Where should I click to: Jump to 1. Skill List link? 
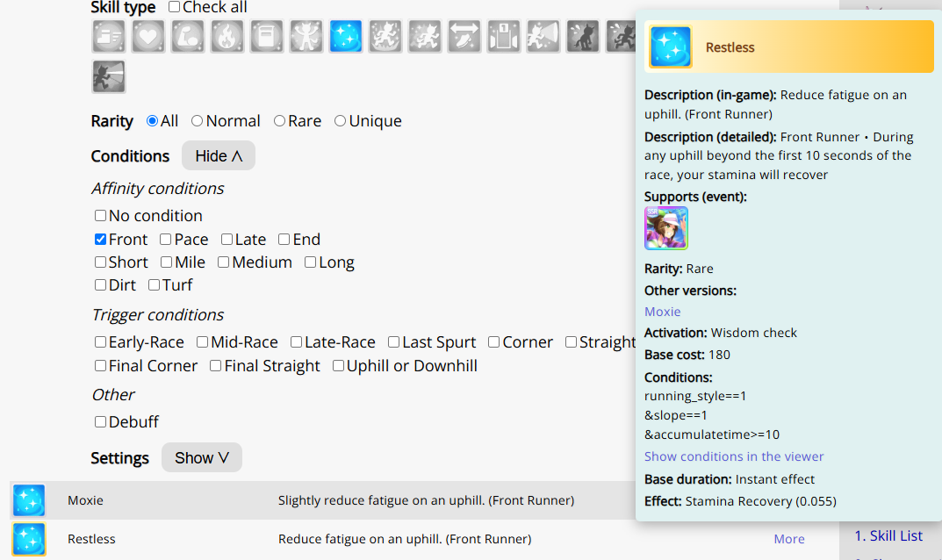(x=888, y=535)
